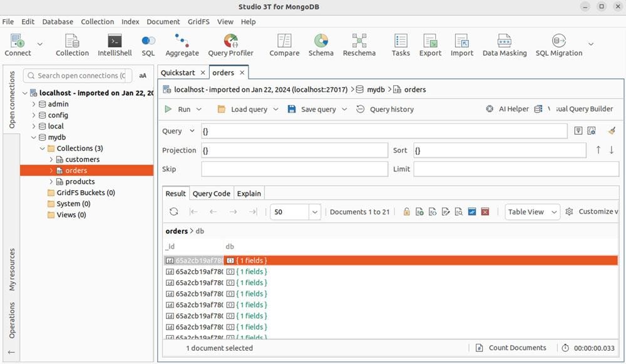The width and height of the screenshot is (626, 364).
Task: Open the Tasks manager
Action: pos(401,45)
